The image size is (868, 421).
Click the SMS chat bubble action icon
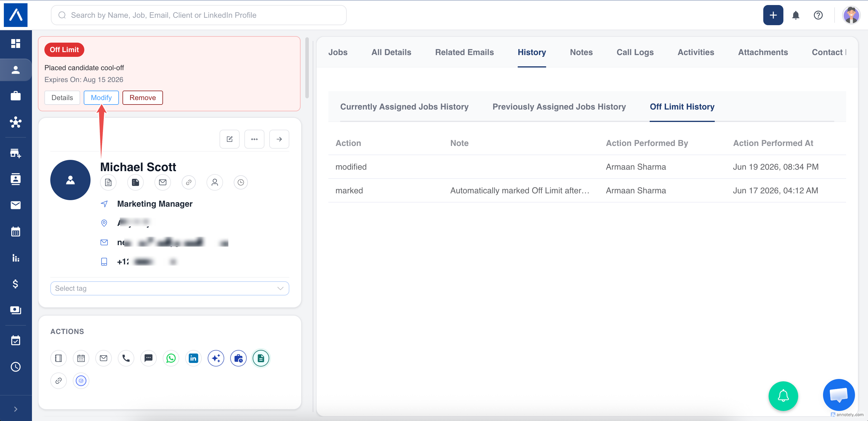pyautogui.click(x=148, y=358)
